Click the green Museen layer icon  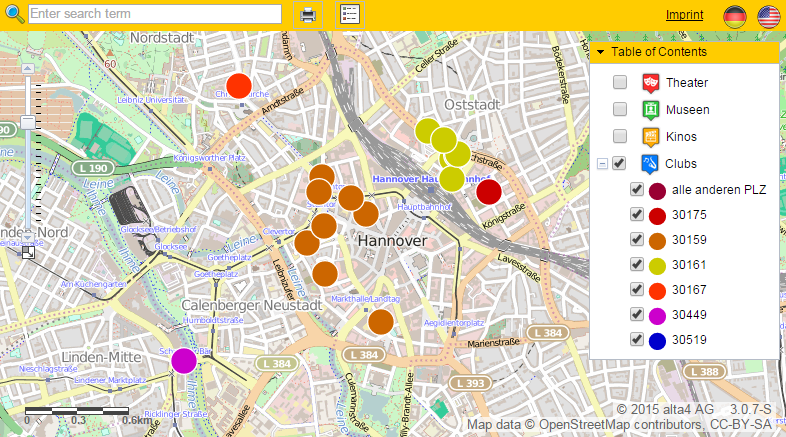pyautogui.click(x=650, y=110)
